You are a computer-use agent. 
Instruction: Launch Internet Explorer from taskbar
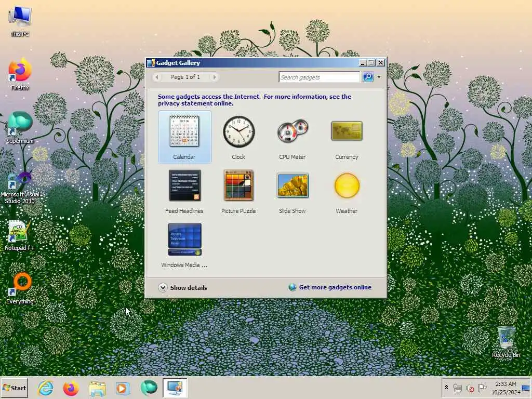46,388
